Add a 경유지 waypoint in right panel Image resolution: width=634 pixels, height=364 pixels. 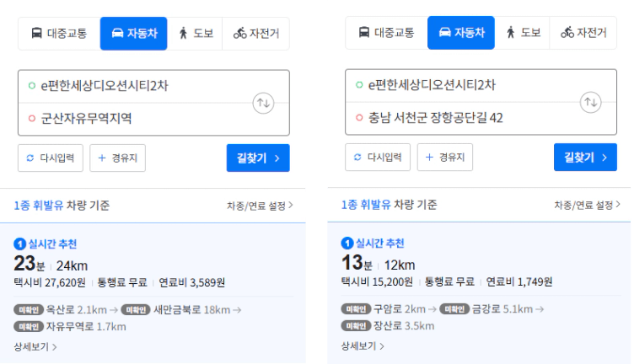[x=445, y=158]
